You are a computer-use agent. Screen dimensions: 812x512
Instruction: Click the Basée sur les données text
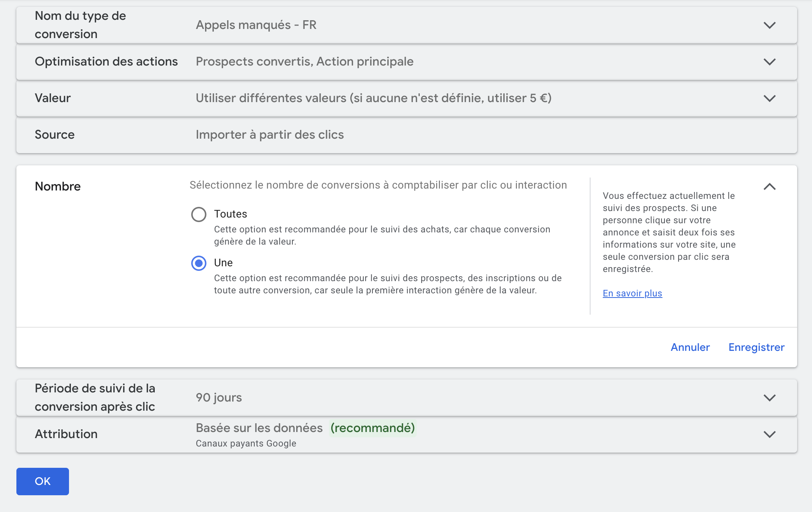coord(259,428)
